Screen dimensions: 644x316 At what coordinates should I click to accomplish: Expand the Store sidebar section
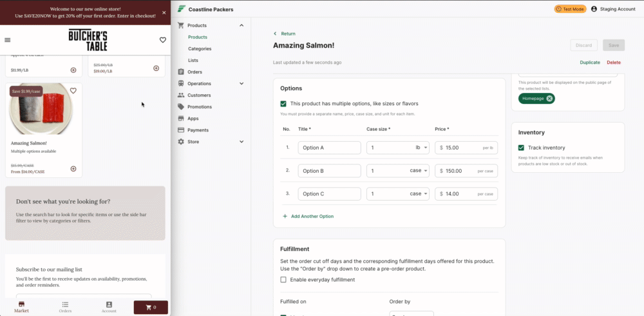(x=241, y=141)
